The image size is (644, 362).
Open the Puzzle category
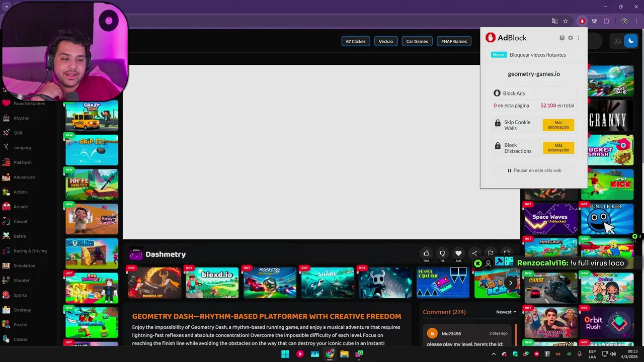[x=20, y=325]
